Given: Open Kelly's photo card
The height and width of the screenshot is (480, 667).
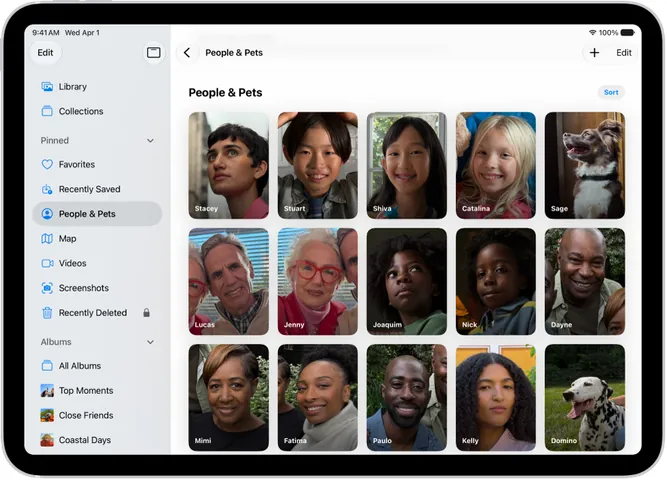Looking at the screenshot, I should [x=496, y=398].
